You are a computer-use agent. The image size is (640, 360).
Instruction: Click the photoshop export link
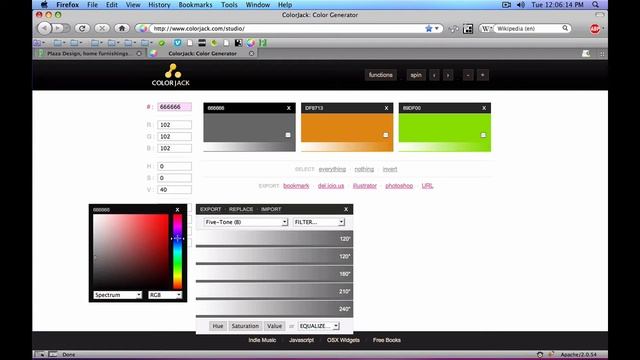tap(399, 186)
